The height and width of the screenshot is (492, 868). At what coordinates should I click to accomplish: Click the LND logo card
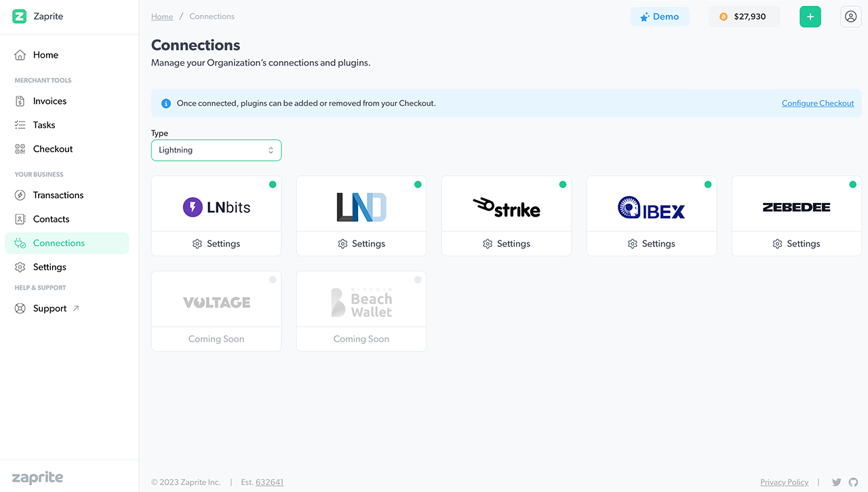click(x=361, y=207)
